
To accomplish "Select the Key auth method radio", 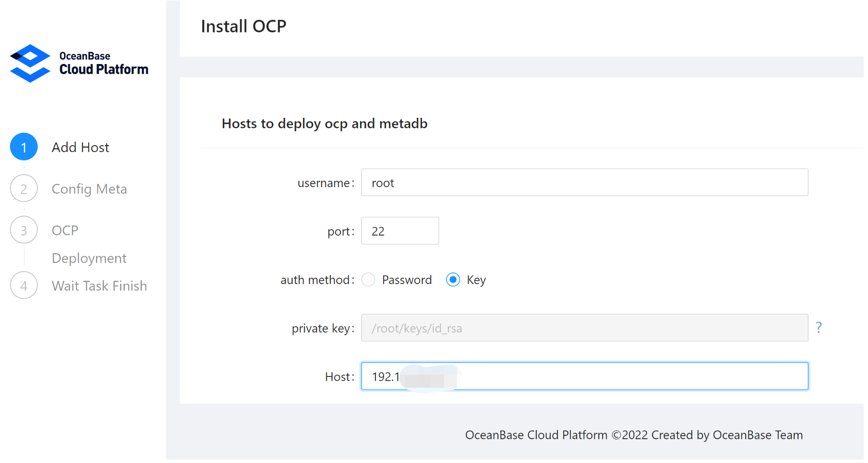I will (453, 280).
